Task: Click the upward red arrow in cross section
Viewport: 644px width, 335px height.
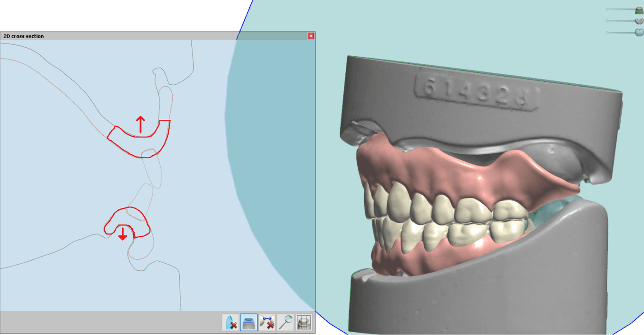Action: 140,124
